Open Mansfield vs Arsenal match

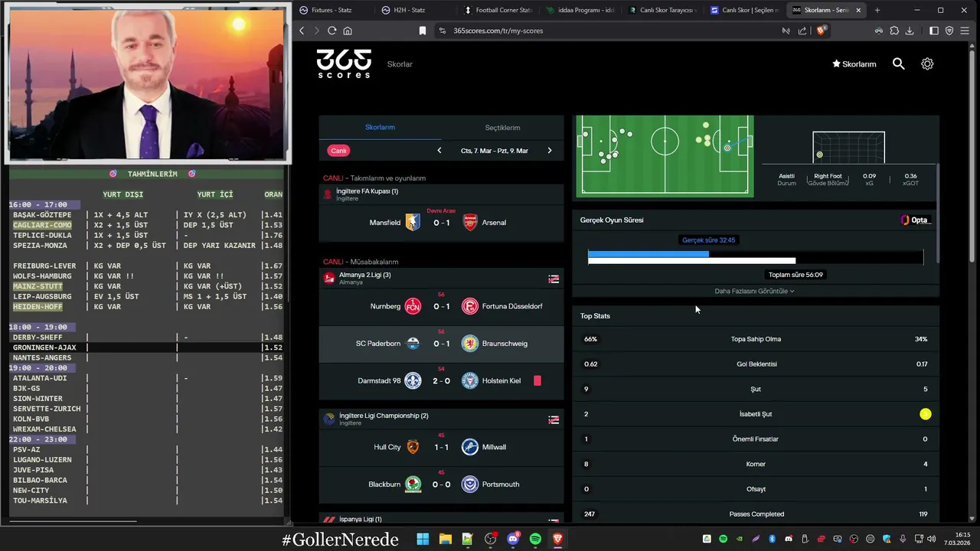(441, 223)
